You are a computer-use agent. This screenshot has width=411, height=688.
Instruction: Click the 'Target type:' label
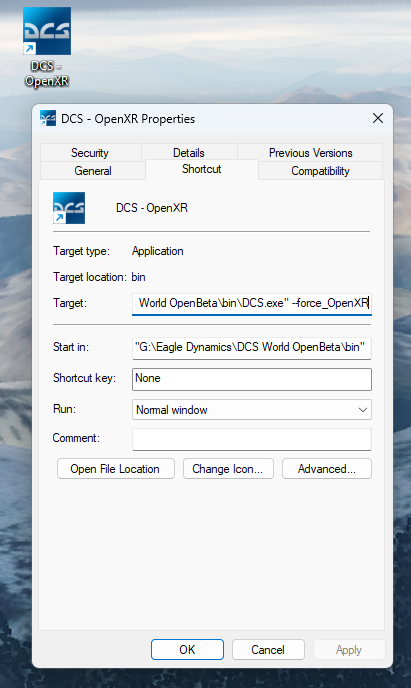pos(82,251)
